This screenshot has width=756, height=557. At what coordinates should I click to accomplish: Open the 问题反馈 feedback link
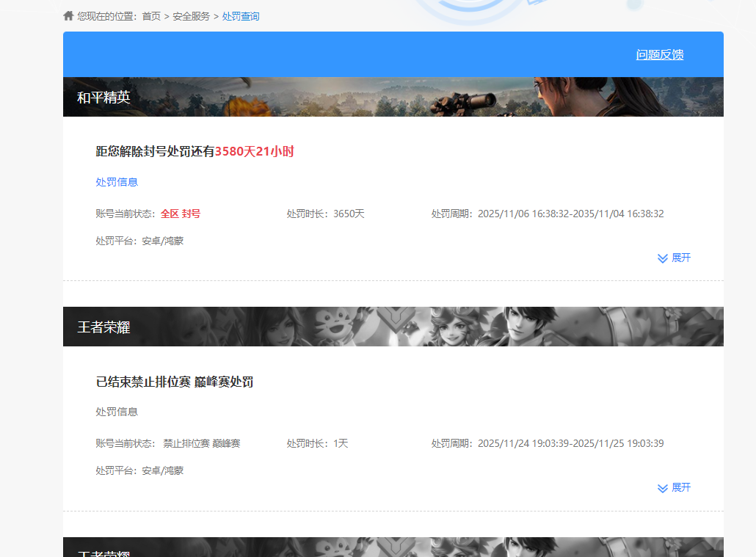[x=659, y=54]
